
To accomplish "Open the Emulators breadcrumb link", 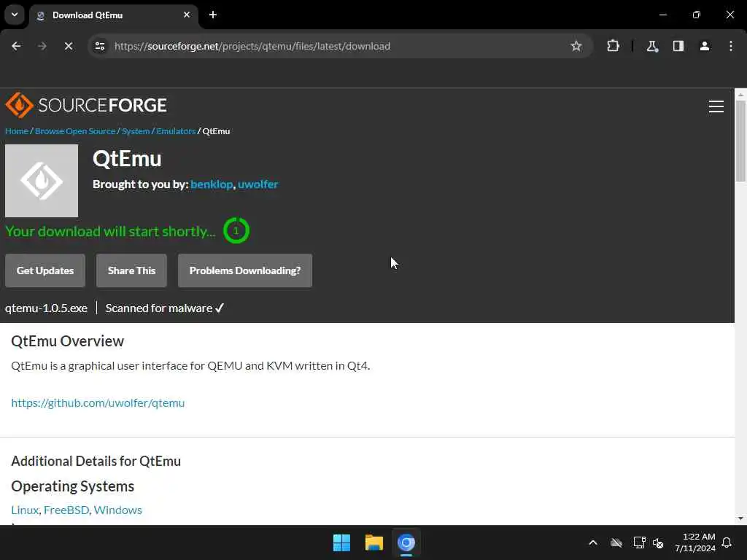I will [x=176, y=131].
